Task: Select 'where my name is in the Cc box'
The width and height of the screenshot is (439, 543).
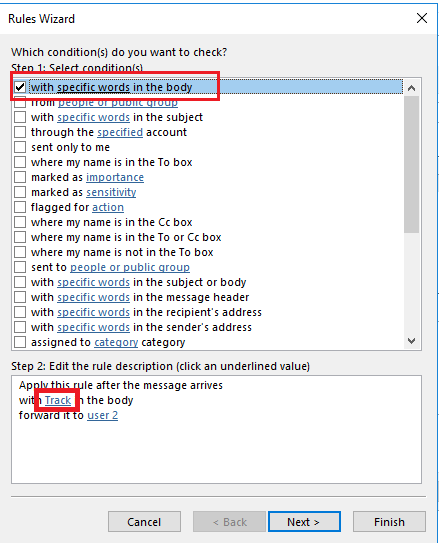Action: click(20, 222)
